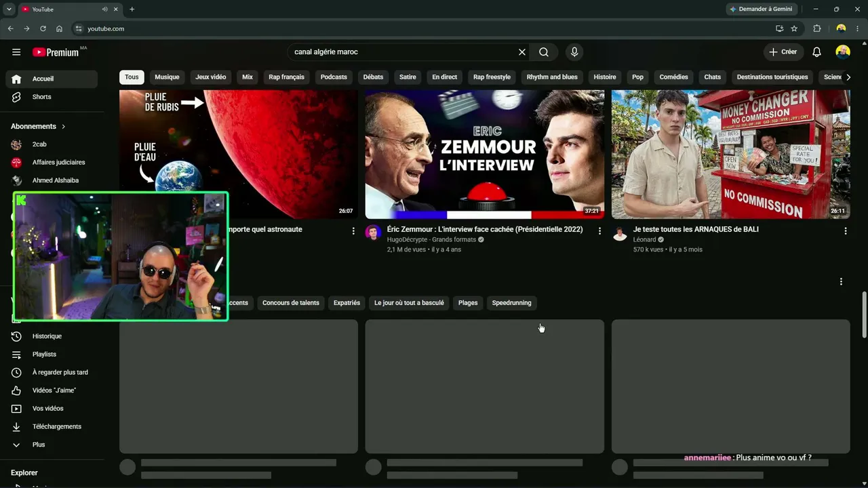This screenshot has width=868, height=488.
Task: Click the magnifying glass search button
Action: (544, 52)
